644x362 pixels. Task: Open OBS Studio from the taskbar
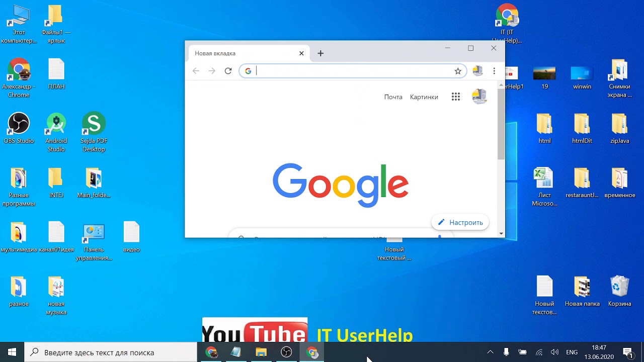[x=286, y=352]
